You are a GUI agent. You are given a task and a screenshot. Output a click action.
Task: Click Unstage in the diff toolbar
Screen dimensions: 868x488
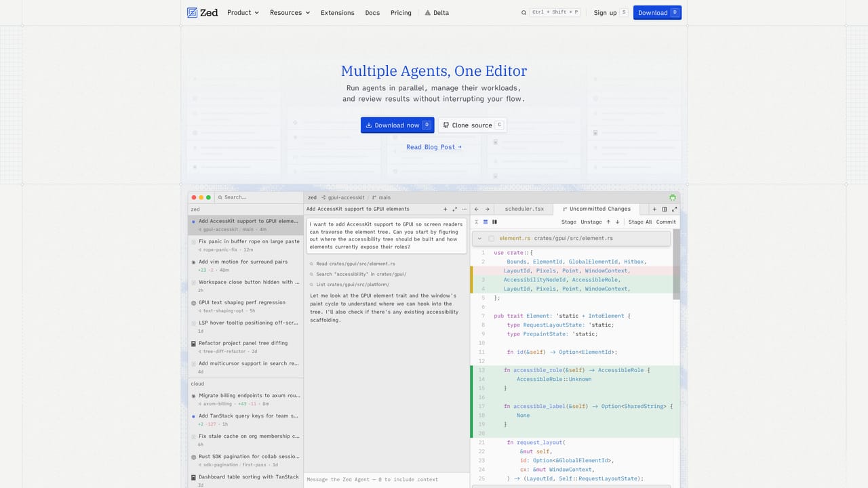(x=591, y=222)
